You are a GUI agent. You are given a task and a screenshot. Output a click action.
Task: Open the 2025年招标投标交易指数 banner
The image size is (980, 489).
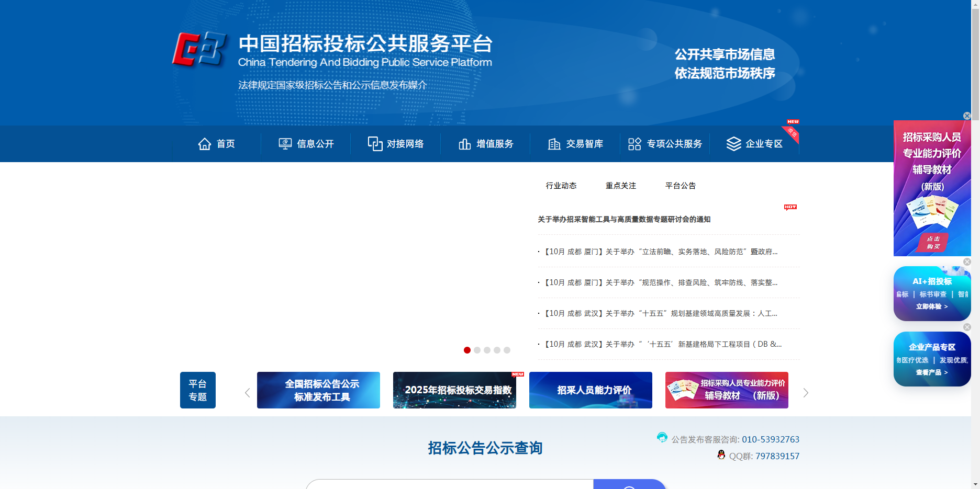tap(454, 390)
